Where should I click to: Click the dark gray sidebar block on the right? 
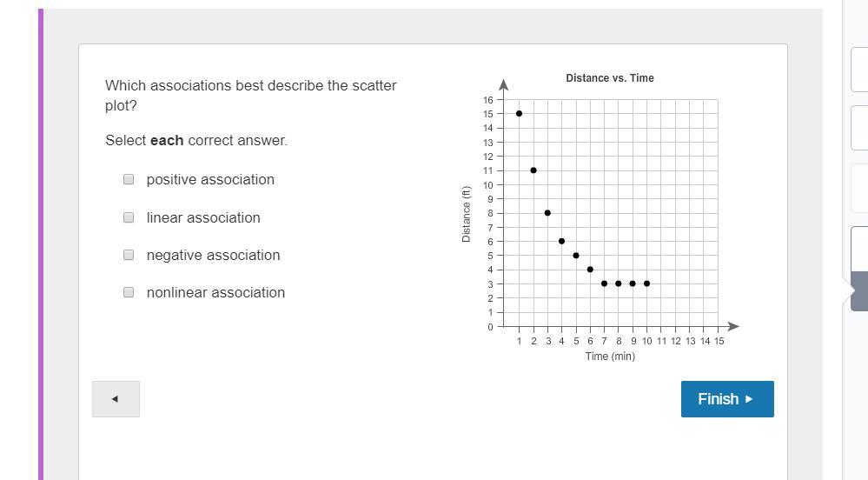[858, 291]
